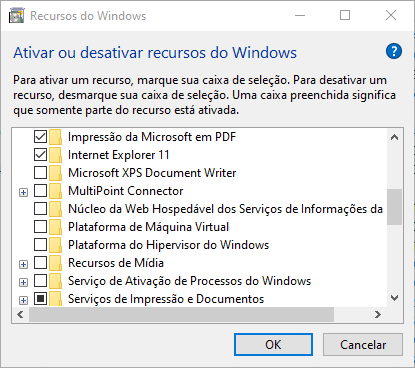Confirm changes with the OK button

(x=273, y=344)
